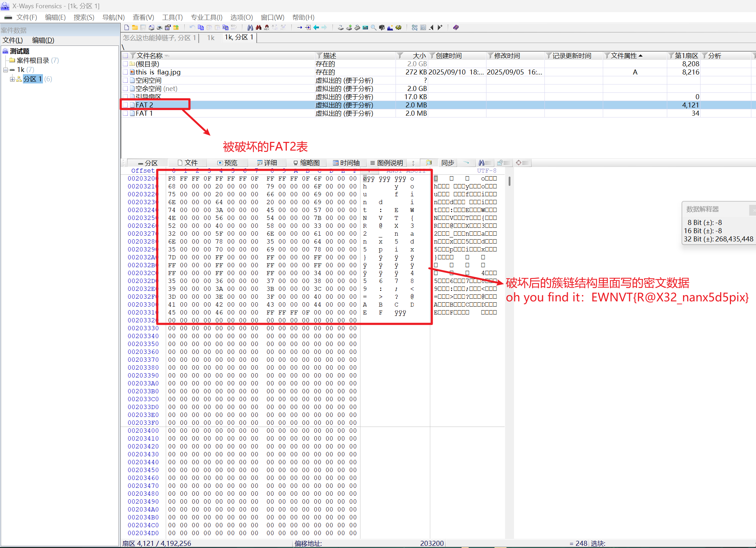Switch to the 1k tab
The height and width of the screenshot is (548, 756).
coord(210,38)
